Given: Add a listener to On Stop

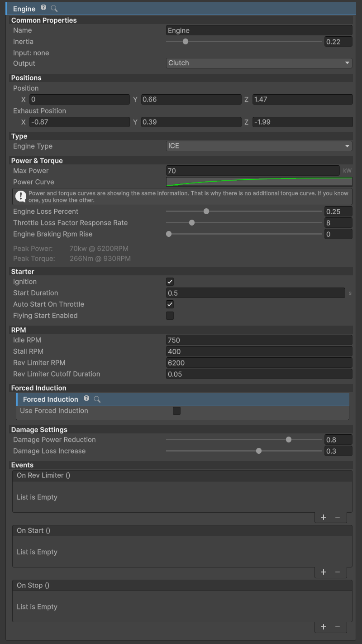Looking at the screenshot, I should [x=324, y=627].
